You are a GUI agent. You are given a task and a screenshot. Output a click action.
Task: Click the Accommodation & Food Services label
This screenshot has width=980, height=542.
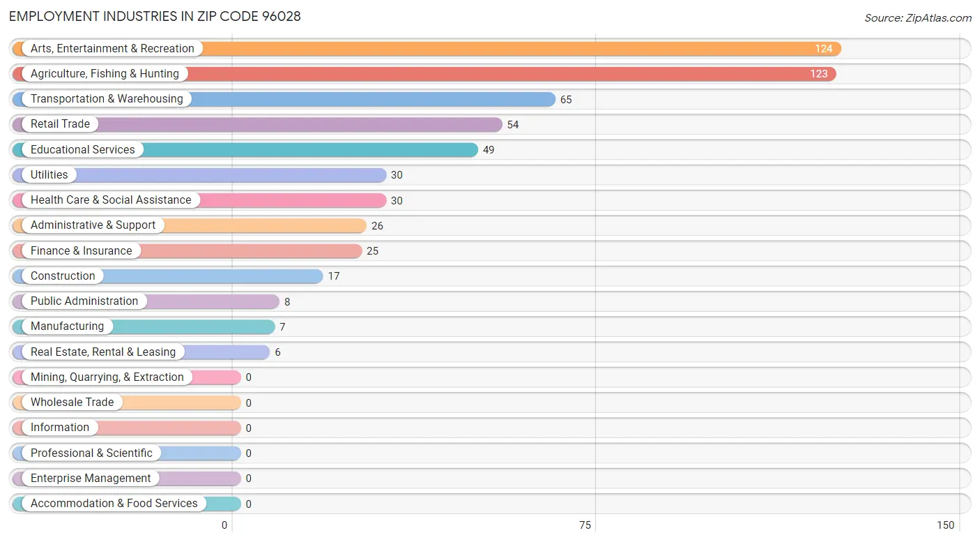[114, 504]
